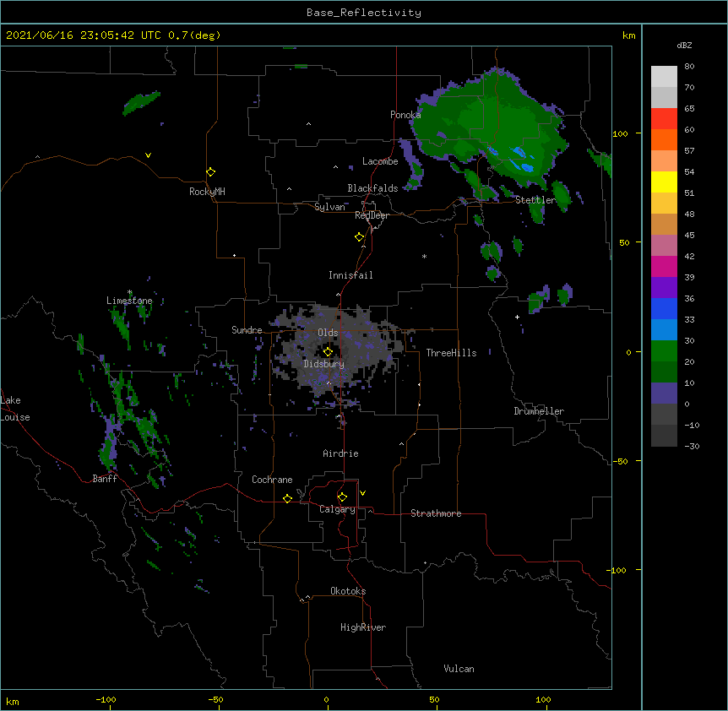Click the RockyMH label
The image size is (728, 711).
pyautogui.click(x=207, y=192)
